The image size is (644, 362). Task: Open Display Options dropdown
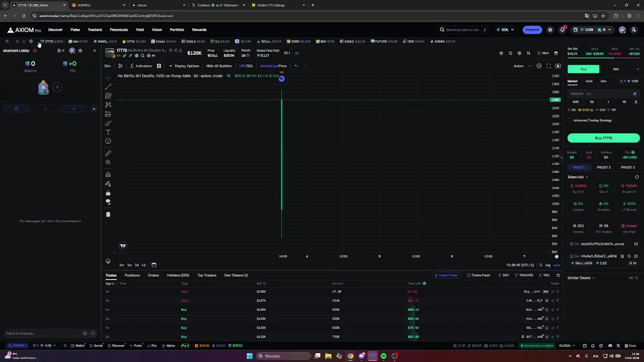184,66
